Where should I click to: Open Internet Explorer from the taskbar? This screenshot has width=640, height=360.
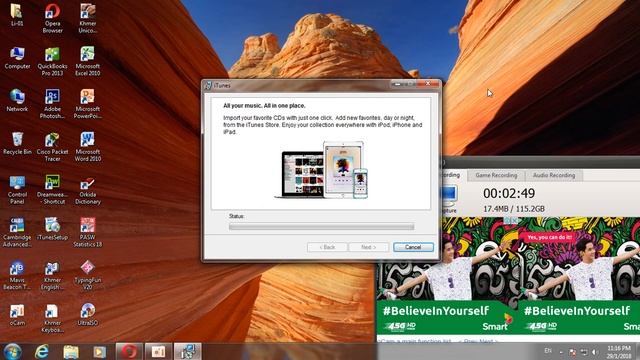42,351
